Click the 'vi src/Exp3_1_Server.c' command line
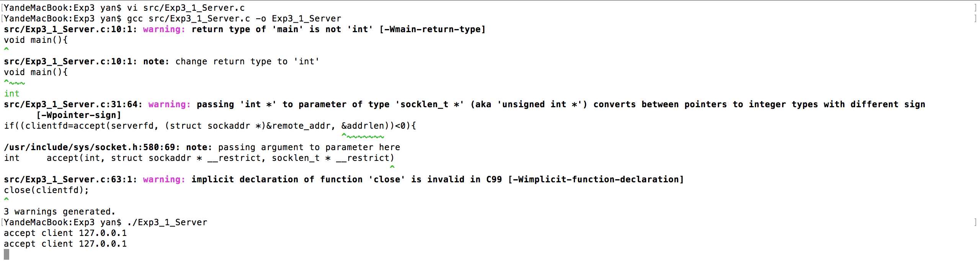 click(186, 8)
